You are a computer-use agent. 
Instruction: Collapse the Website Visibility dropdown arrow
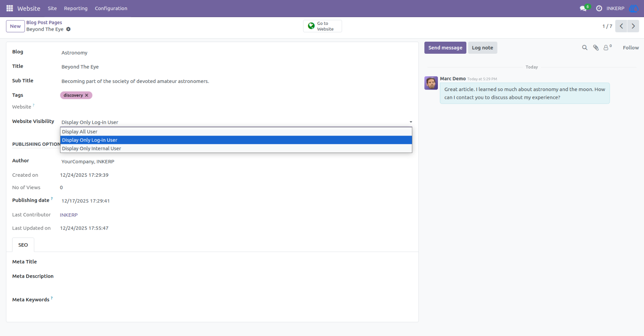click(x=411, y=122)
